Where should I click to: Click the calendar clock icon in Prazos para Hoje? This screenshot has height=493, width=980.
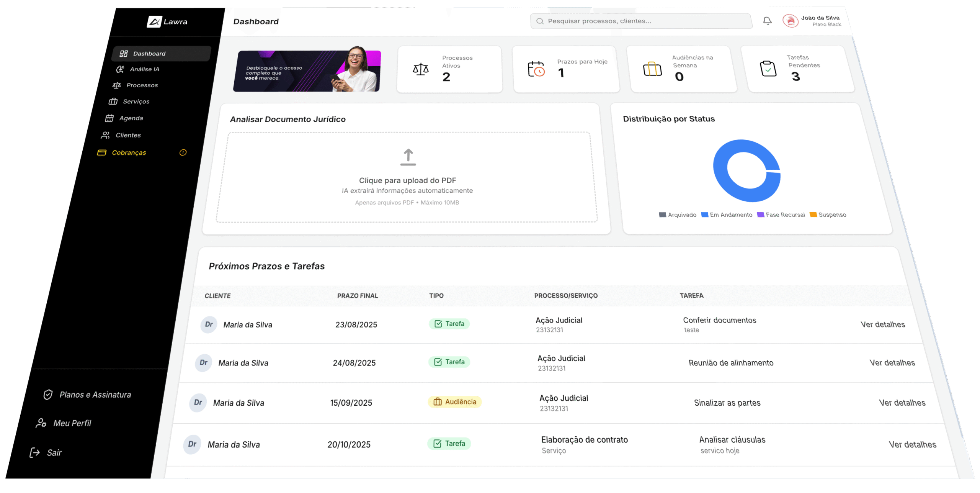536,69
